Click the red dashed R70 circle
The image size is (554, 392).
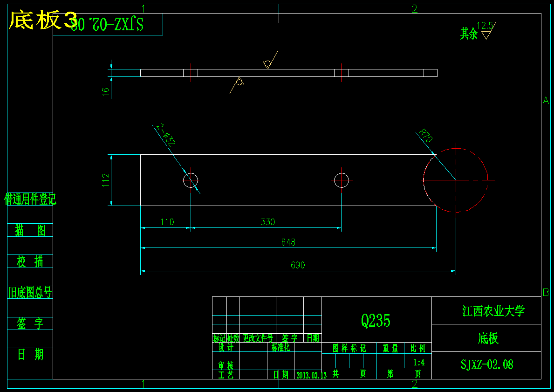456,180
